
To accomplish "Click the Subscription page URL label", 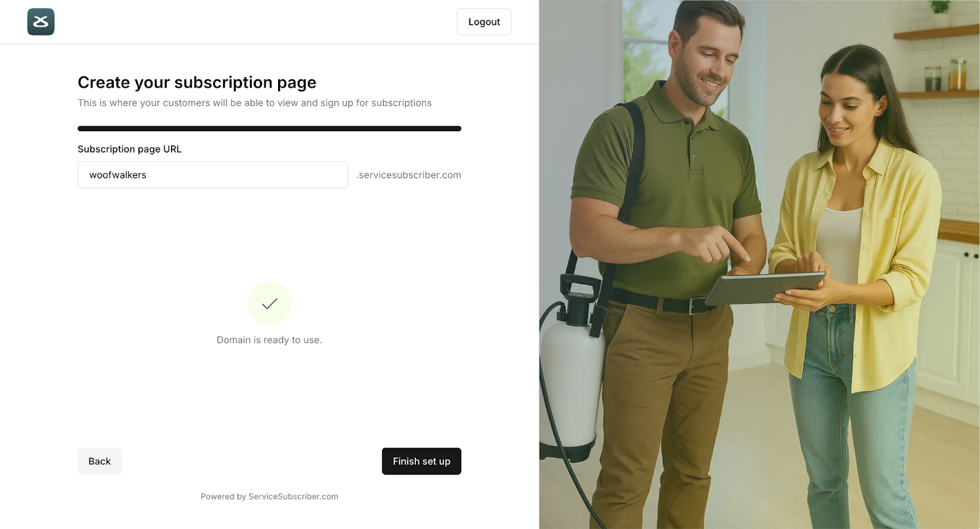I will pos(129,149).
